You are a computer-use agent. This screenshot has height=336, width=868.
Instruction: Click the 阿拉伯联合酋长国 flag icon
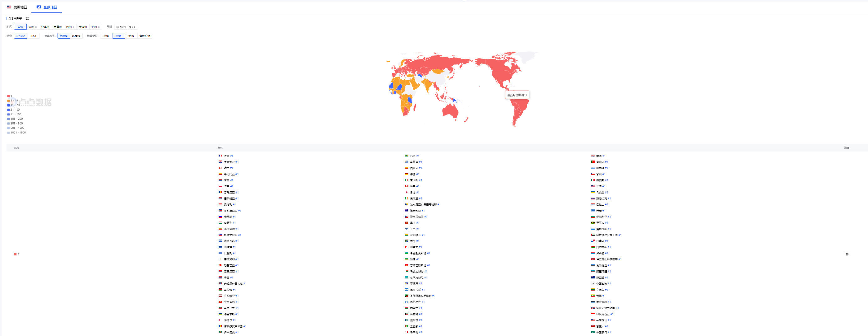[593, 235]
